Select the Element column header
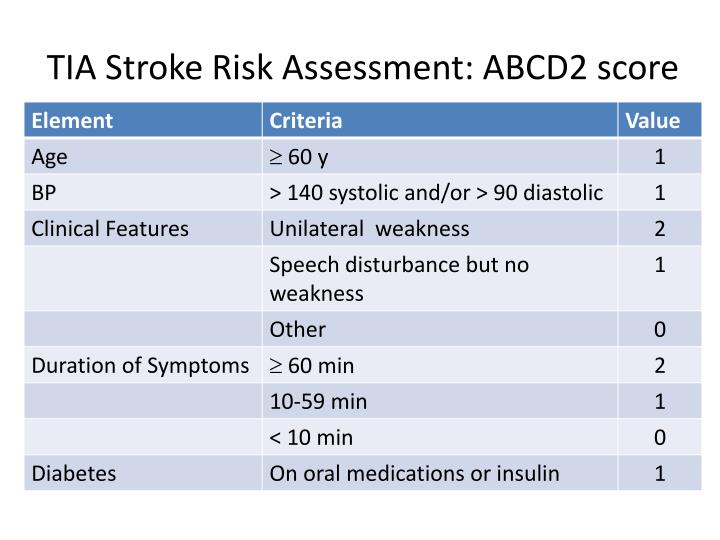 pos(143,120)
